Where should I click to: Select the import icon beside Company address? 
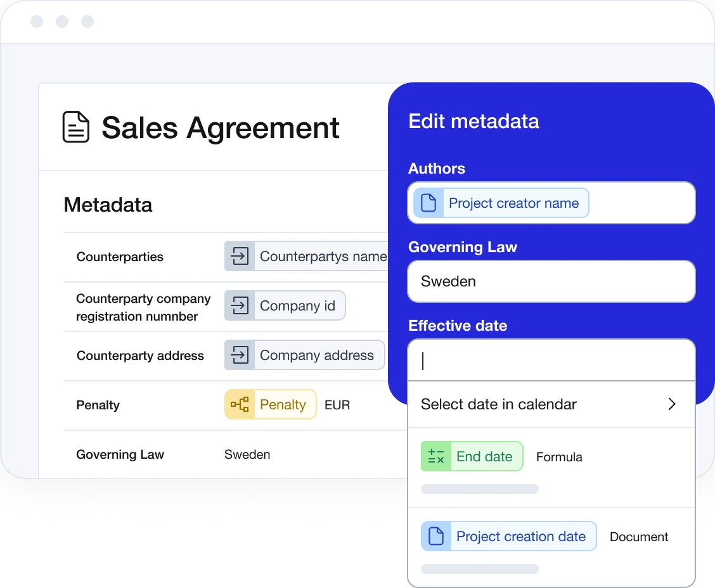tap(239, 355)
